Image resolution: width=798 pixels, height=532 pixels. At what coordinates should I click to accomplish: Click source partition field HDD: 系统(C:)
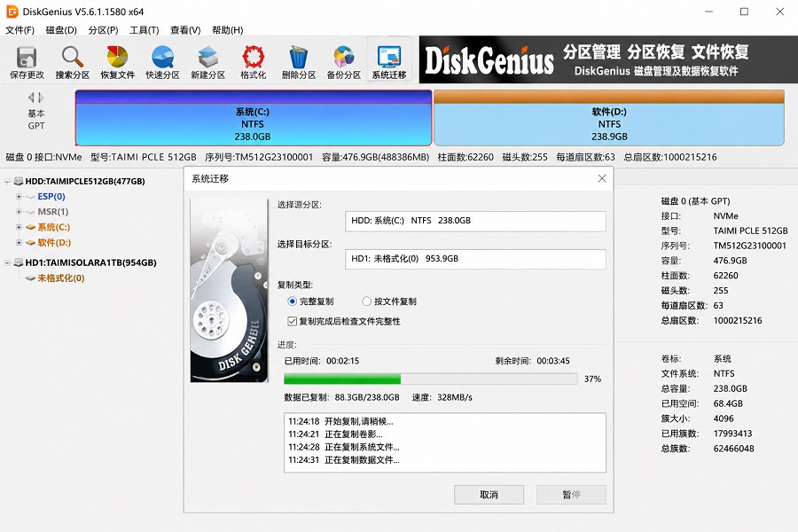coord(475,221)
